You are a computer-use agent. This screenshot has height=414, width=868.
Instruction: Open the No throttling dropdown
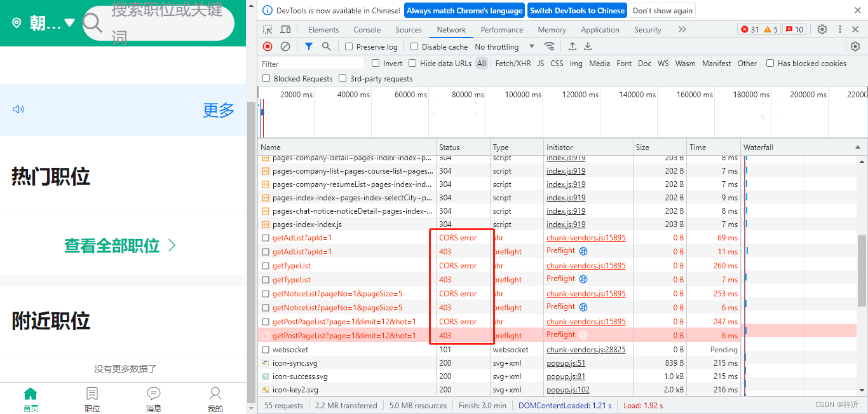(x=505, y=46)
